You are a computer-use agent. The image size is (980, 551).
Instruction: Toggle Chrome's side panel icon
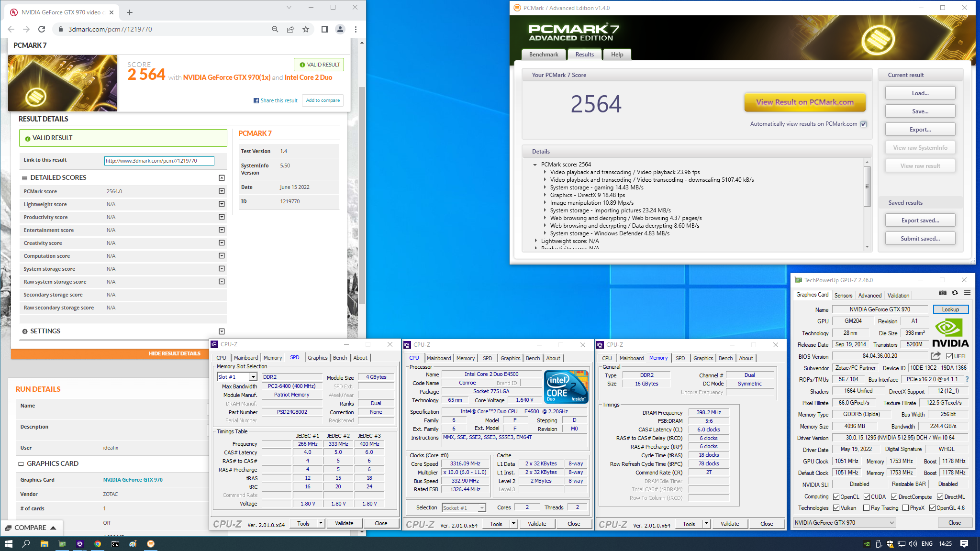325,29
